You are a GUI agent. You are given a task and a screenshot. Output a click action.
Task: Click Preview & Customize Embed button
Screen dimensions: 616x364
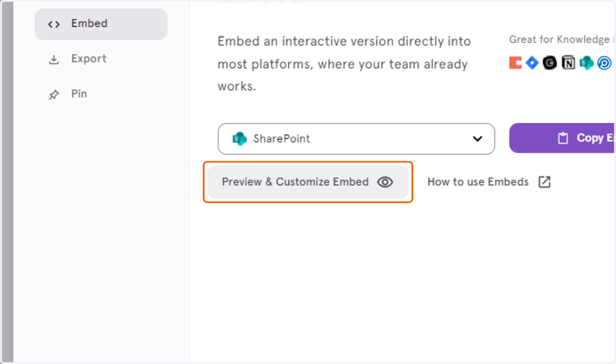click(308, 182)
